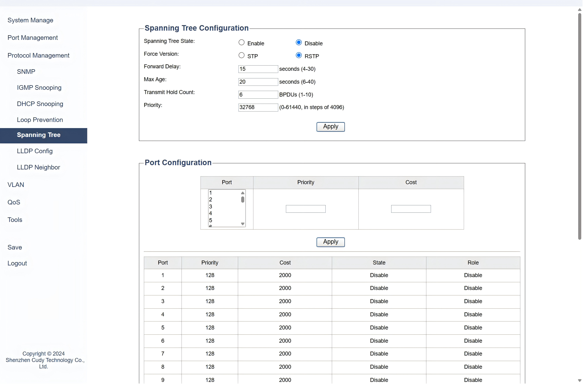588x384 pixels.
Task: Select the Disable spanning tree radio button
Action: pyautogui.click(x=299, y=43)
